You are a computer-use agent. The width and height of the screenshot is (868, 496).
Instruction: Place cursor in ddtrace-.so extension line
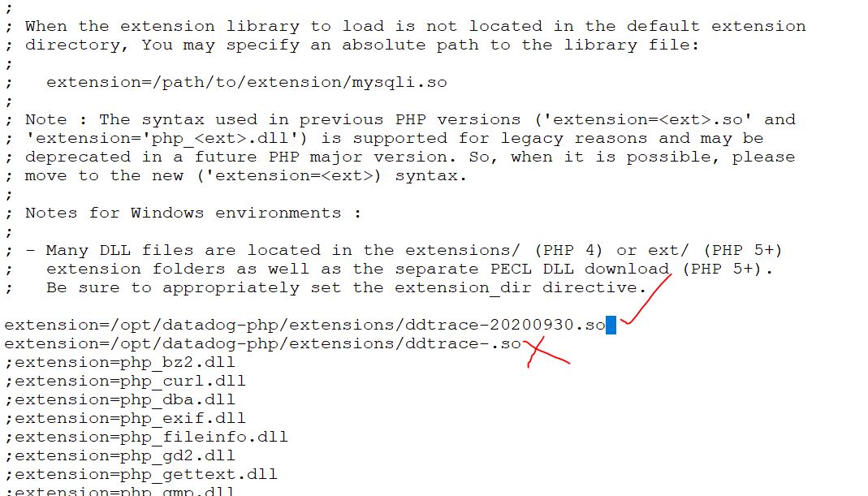pos(263,343)
